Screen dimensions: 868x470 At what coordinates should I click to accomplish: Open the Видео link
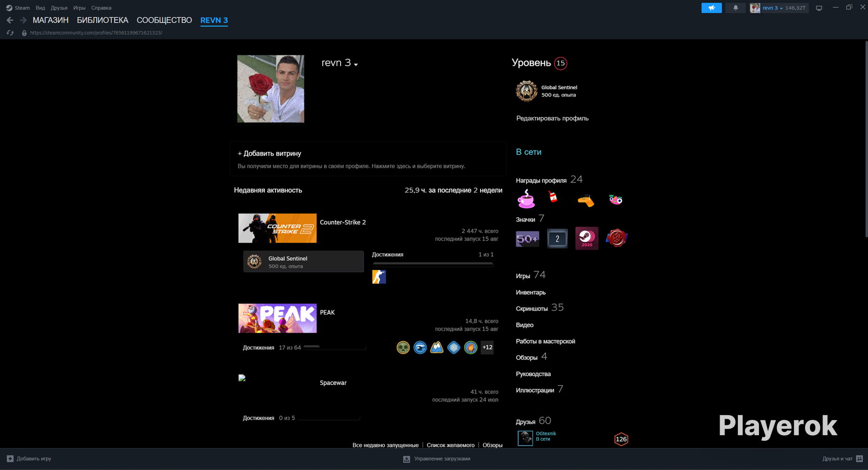[525, 325]
